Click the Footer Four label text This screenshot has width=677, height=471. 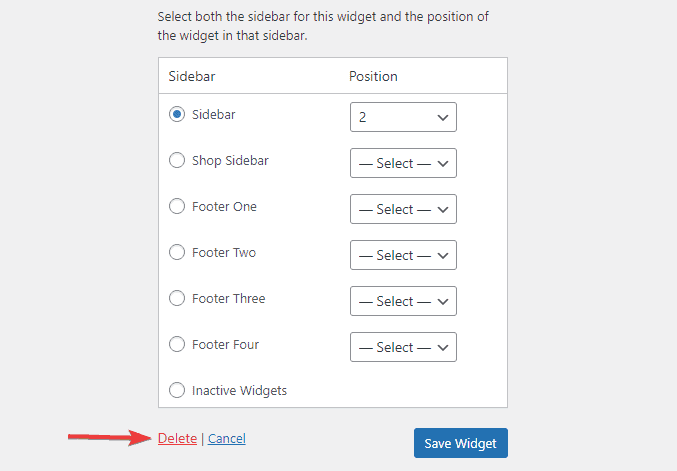(x=225, y=344)
